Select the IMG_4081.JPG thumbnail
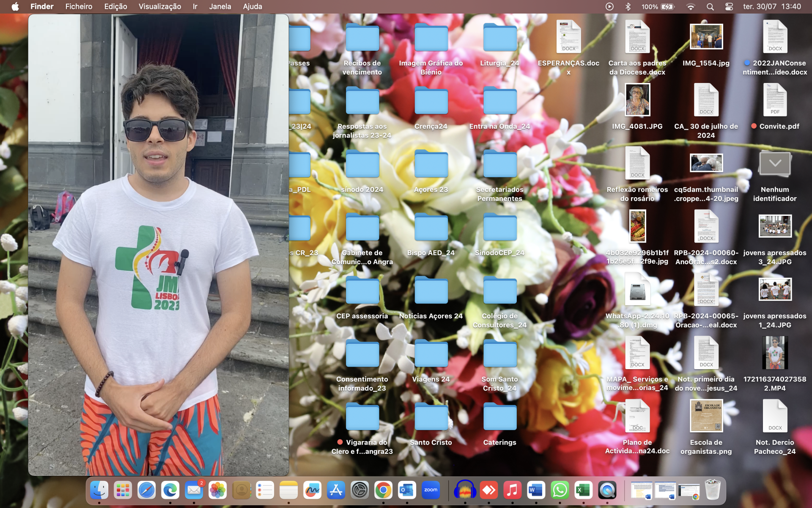Viewport: 812px width, 508px height. (x=637, y=100)
